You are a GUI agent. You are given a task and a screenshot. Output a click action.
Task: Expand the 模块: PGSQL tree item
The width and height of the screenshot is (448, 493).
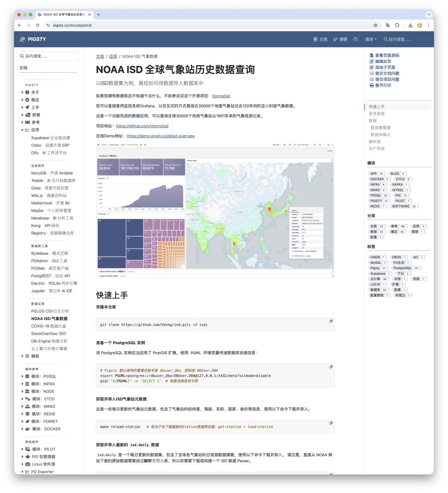pyautogui.click(x=22, y=376)
